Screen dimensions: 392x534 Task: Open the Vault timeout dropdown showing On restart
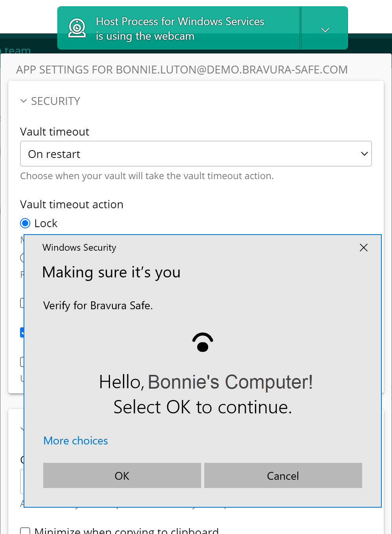[196, 154]
